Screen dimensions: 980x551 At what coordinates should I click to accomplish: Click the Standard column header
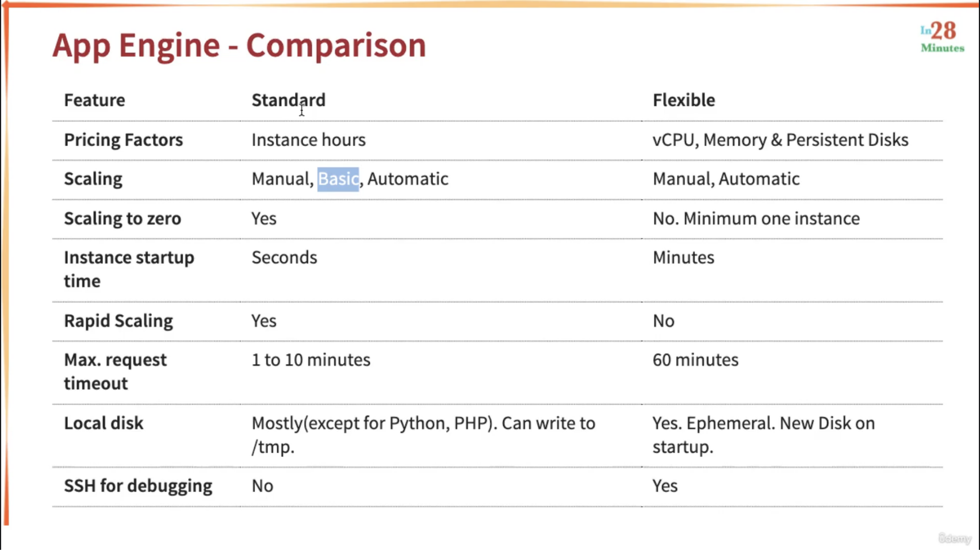(288, 100)
